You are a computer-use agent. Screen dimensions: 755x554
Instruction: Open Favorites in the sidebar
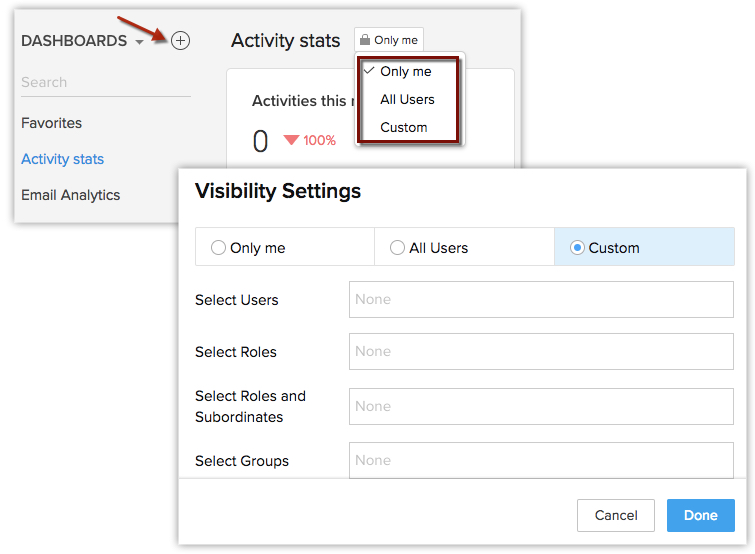[x=52, y=123]
